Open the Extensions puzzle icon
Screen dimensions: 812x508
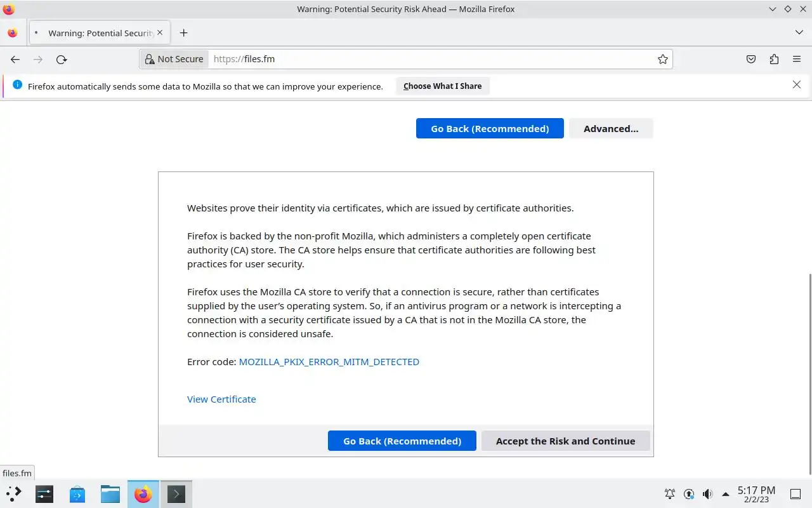(774, 59)
